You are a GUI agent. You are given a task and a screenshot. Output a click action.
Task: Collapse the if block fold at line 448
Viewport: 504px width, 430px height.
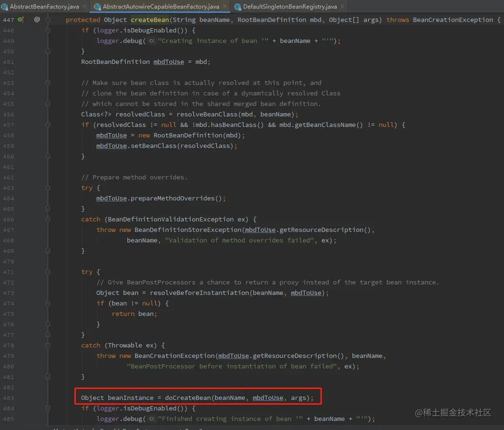pyautogui.click(x=48, y=30)
